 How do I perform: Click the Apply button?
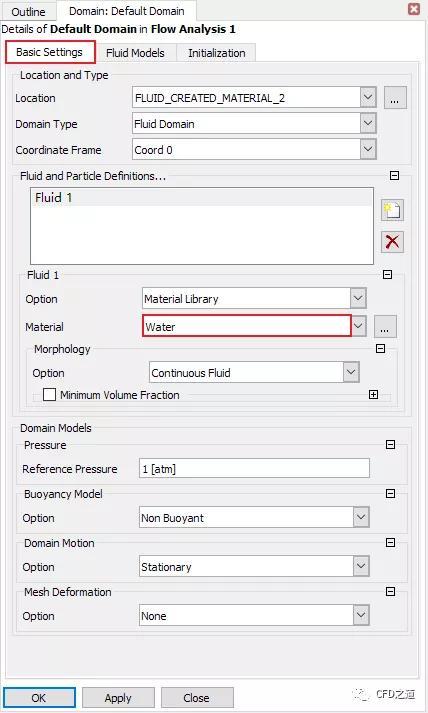118,698
